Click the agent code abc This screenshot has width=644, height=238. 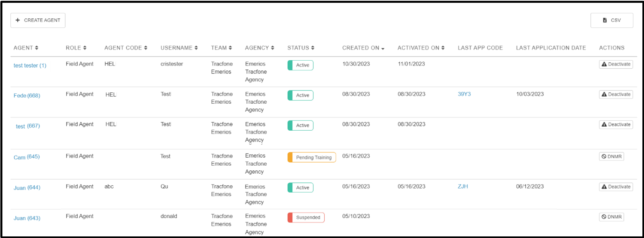click(109, 187)
